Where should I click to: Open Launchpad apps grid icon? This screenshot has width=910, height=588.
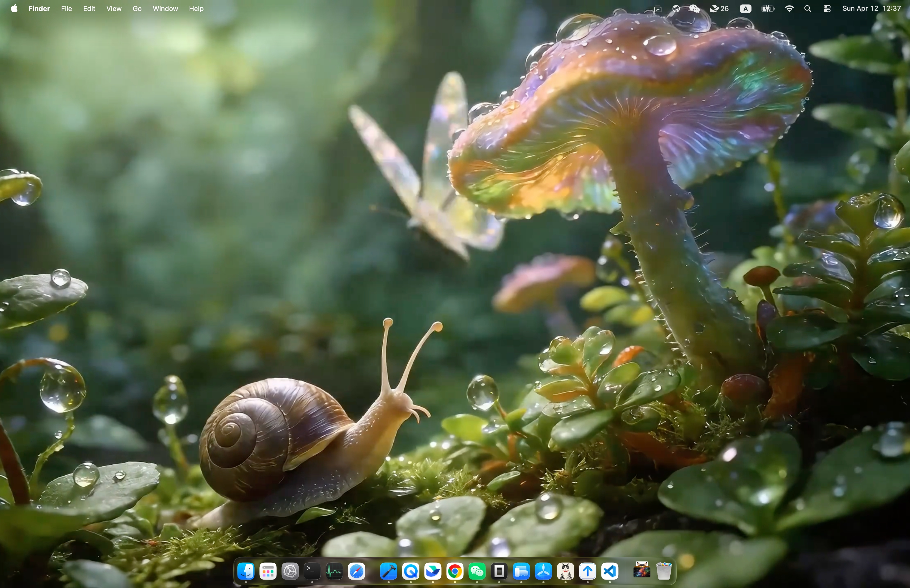pos(268,572)
